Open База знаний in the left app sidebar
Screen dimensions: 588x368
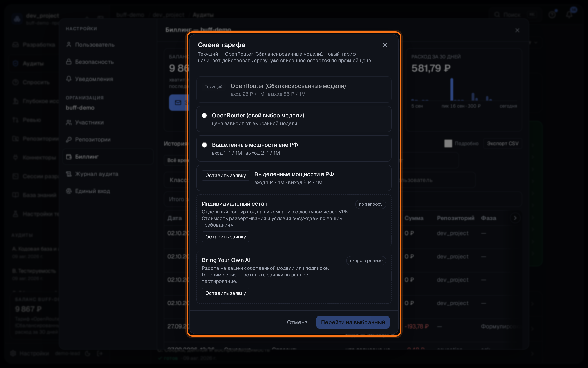[39, 195]
